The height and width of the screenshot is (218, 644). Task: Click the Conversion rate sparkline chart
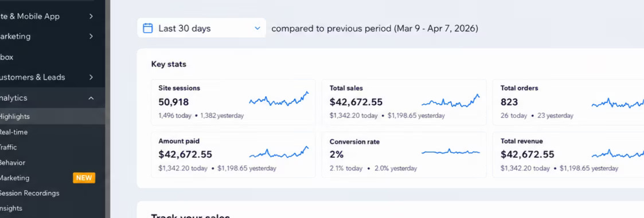coord(451,152)
